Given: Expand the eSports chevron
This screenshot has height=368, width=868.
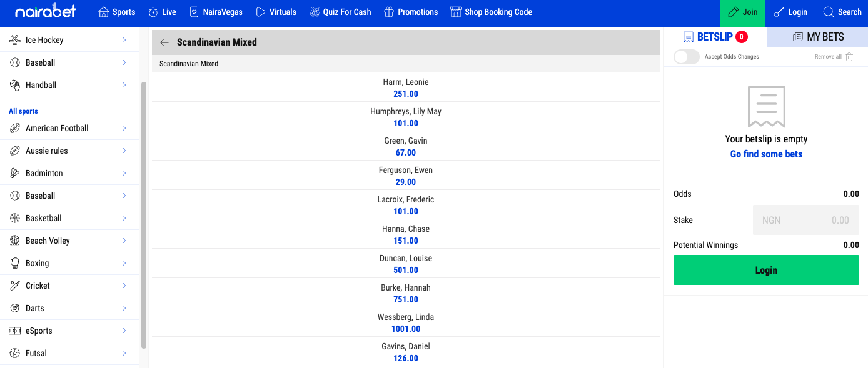Looking at the screenshot, I should coord(124,331).
